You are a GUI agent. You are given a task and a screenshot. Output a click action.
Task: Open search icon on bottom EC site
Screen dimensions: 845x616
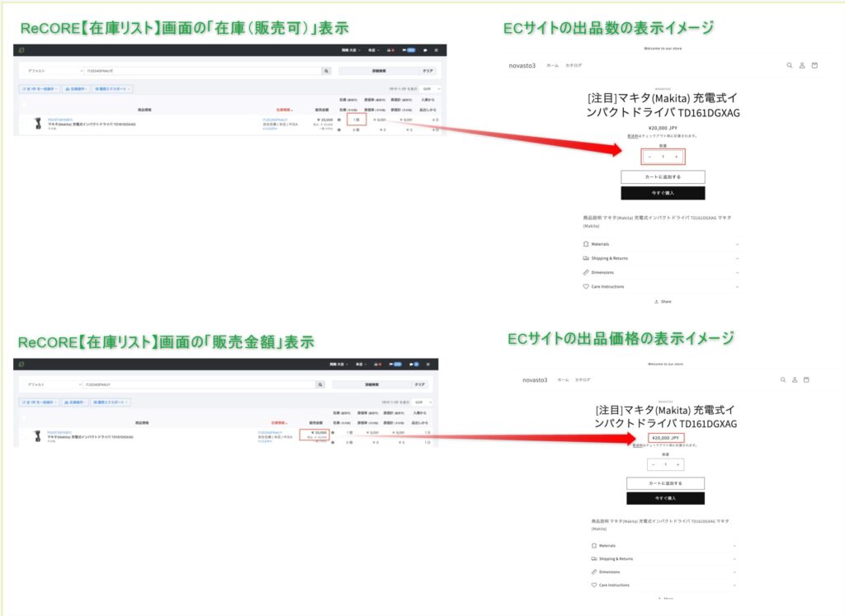[783, 379]
